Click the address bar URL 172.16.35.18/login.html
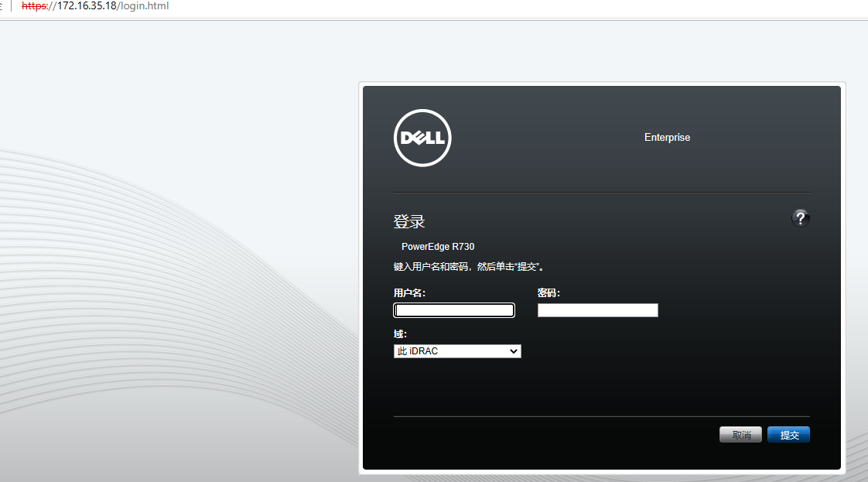868x482 pixels. click(x=95, y=6)
